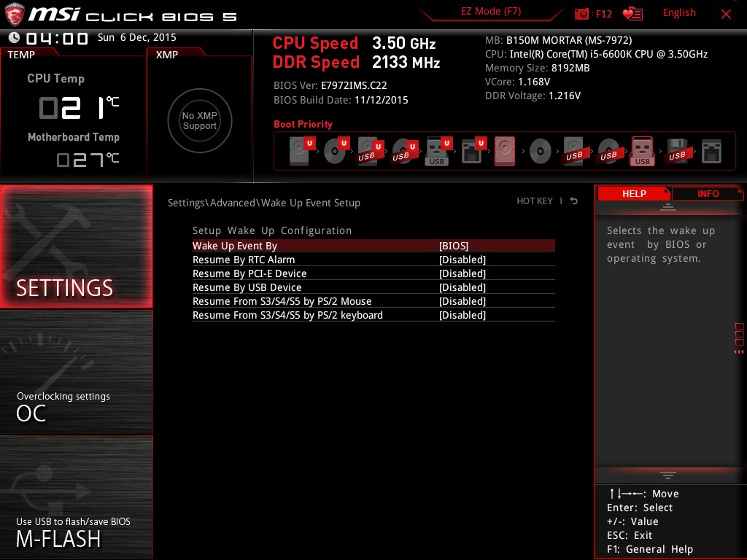
Task: Select the UEFI hard disk boot device icon
Action: (x=302, y=151)
